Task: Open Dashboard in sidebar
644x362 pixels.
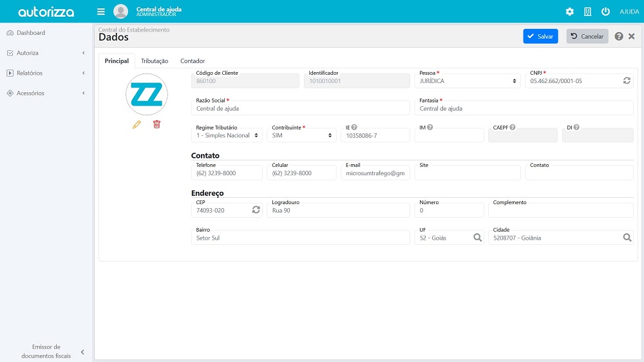Action: click(x=31, y=33)
